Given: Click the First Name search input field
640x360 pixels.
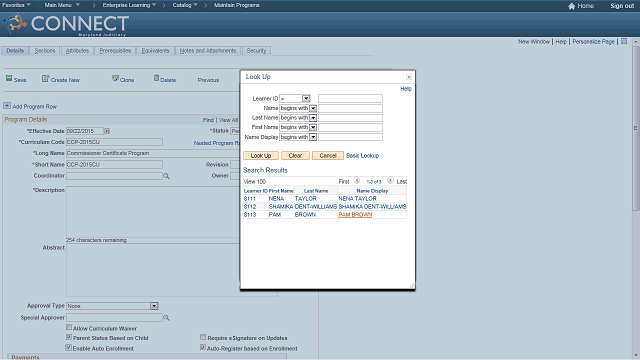Looking at the screenshot, I should (350, 127).
